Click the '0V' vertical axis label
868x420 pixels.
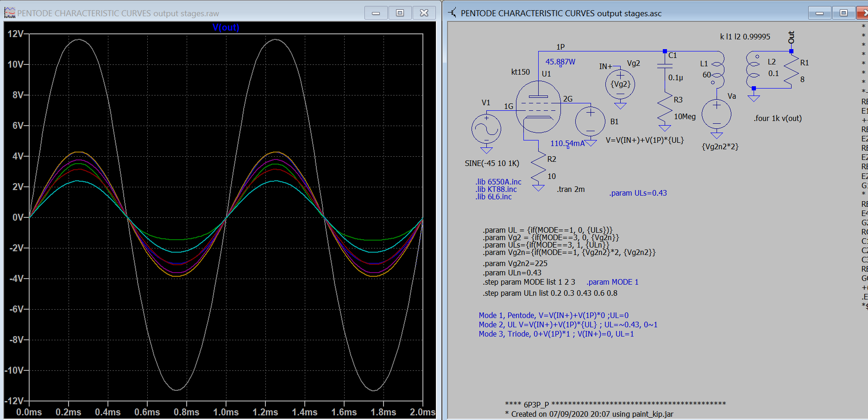18,217
